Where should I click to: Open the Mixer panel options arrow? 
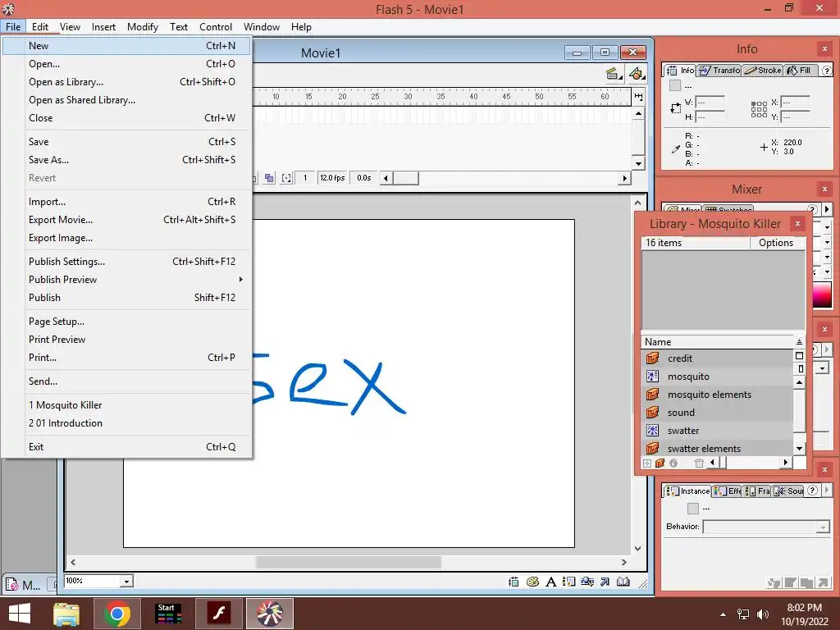coord(827,209)
